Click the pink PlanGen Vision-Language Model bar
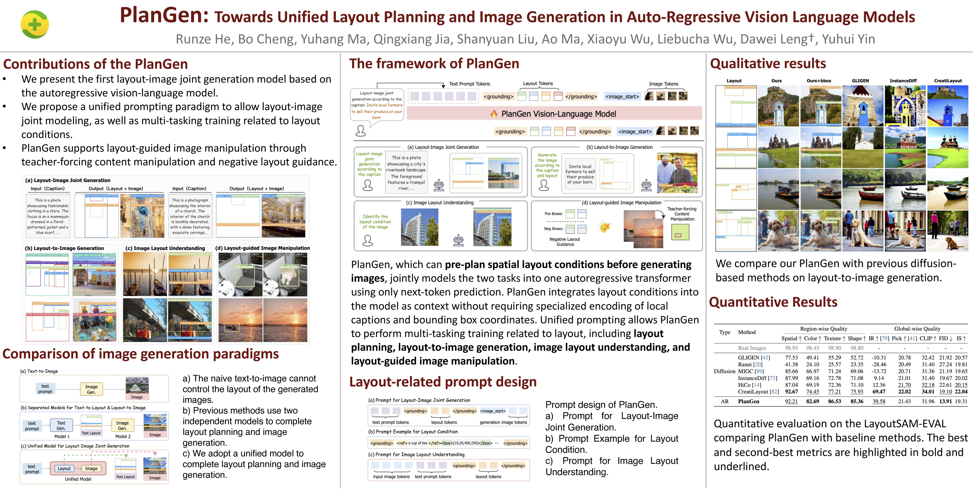980x490 pixels. [554, 114]
